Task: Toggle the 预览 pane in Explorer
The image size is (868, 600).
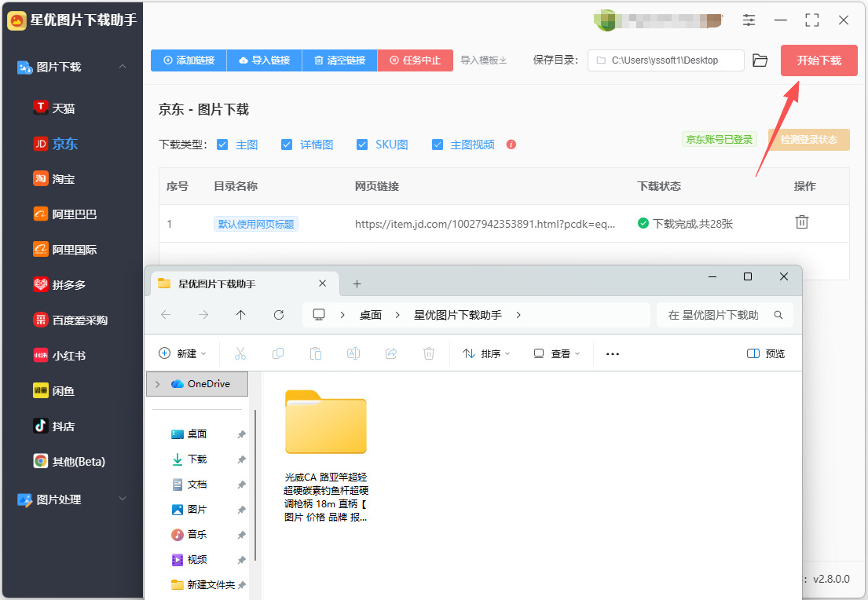Action: pos(766,353)
